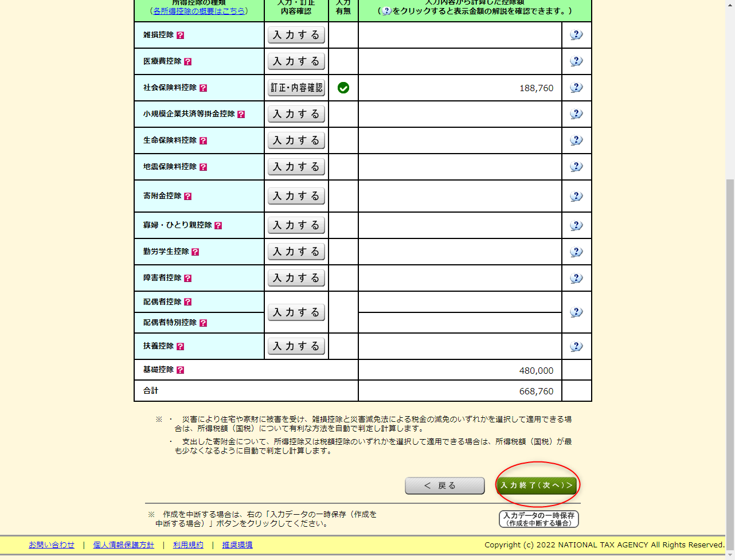This screenshot has width=735, height=560.
Task: Open help icon beside 基礎控除 label
Action: (180, 370)
